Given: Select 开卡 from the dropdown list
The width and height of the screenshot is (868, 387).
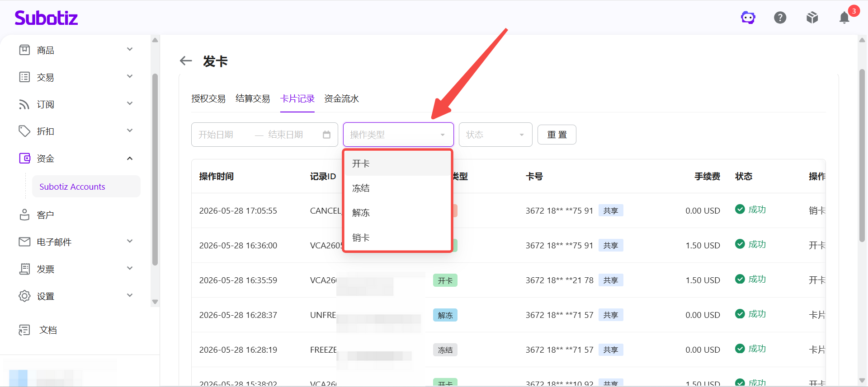Looking at the screenshot, I should pos(398,163).
